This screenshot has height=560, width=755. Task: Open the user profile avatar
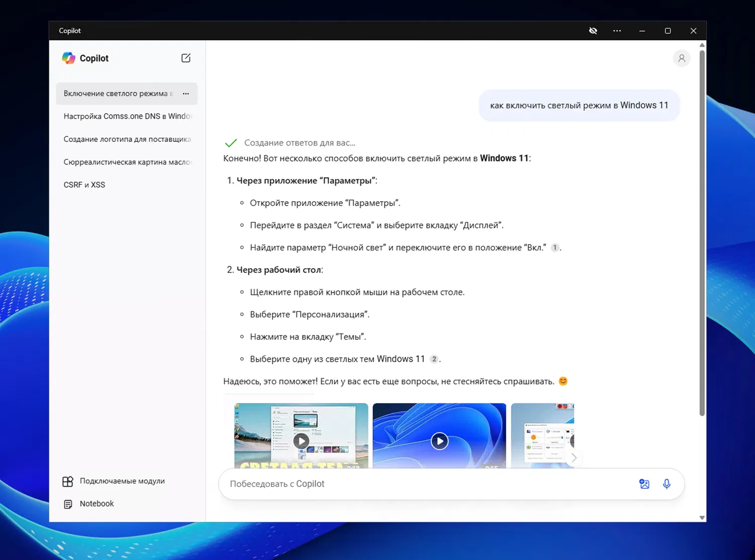point(682,58)
